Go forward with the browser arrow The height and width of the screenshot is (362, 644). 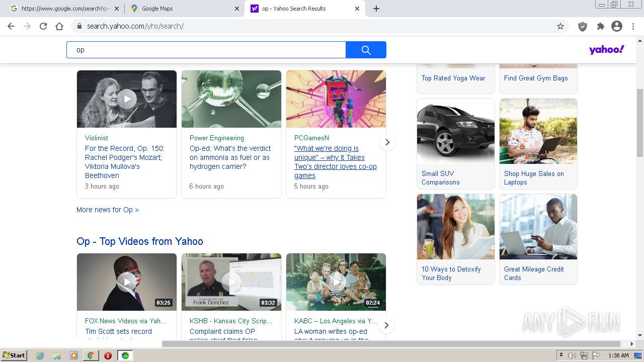coord(27,26)
